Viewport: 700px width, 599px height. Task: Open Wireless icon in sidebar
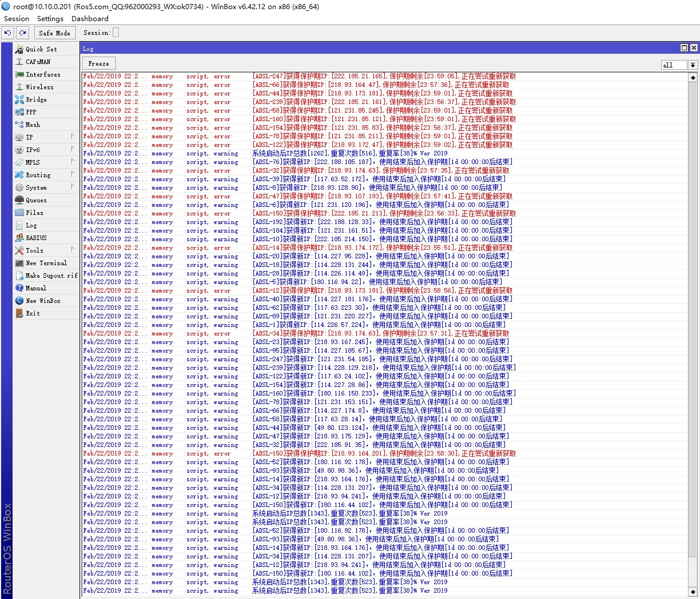click(19, 87)
